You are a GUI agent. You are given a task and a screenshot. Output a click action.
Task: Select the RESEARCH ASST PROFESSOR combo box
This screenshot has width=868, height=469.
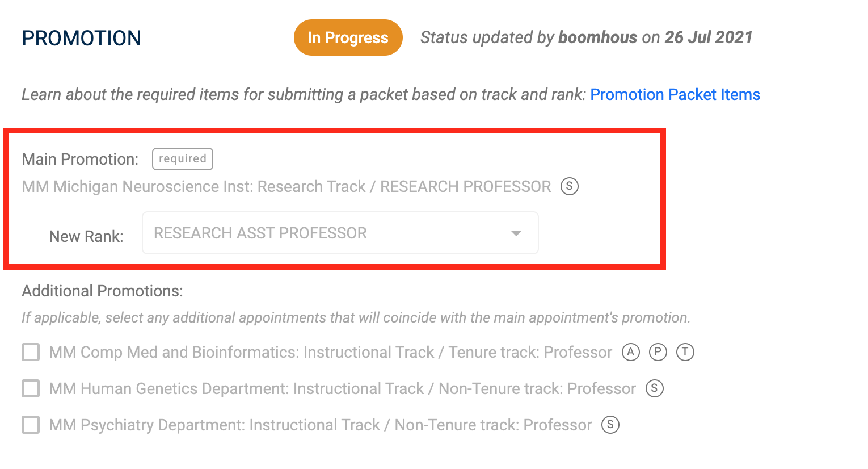340,233
